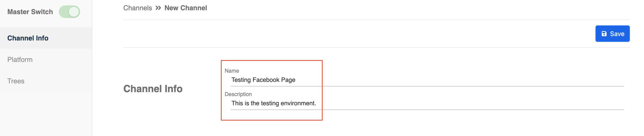Click the Name field label
Screen dimensions: 644x136
tap(232, 71)
